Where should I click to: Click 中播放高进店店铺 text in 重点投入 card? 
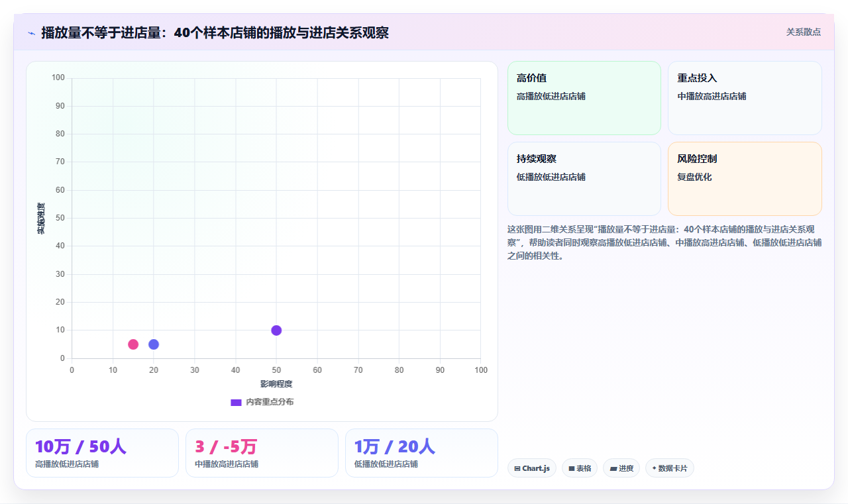pyautogui.click(x=712, y=96)
